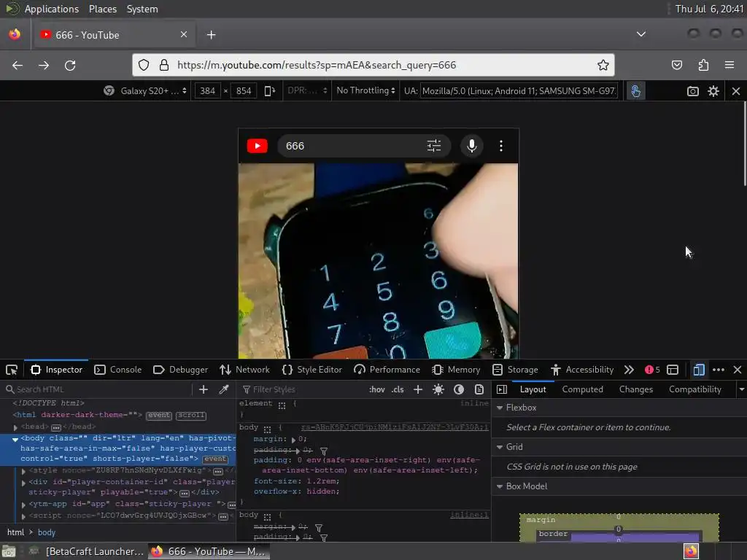Reload the current page
The image size is (747, 560).
70,65
